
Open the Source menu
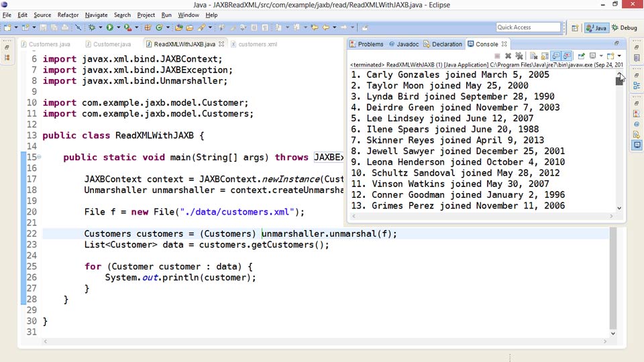pyautogui.click(x=42, y=15)
